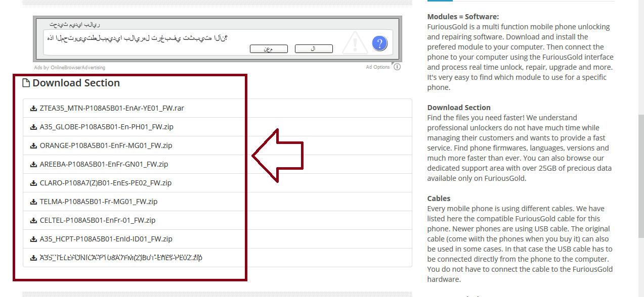The height and width of the screenshot is (297, 644).
Task: Download CELTEL-P108A5B01-EnFr-01_FW.zip
Action: tap(97, 220)
